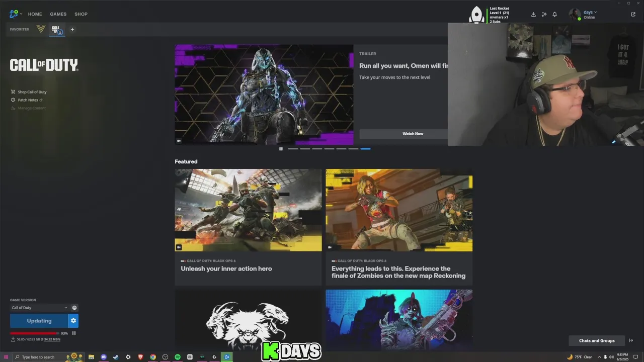Click the red update progress bar

(x=34, y=333)
